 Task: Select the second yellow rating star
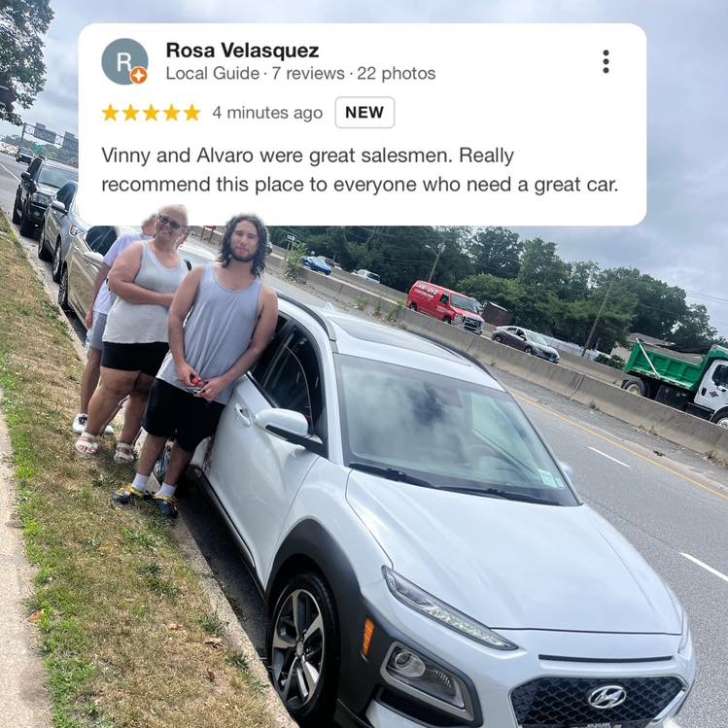(x=130, y=113)
